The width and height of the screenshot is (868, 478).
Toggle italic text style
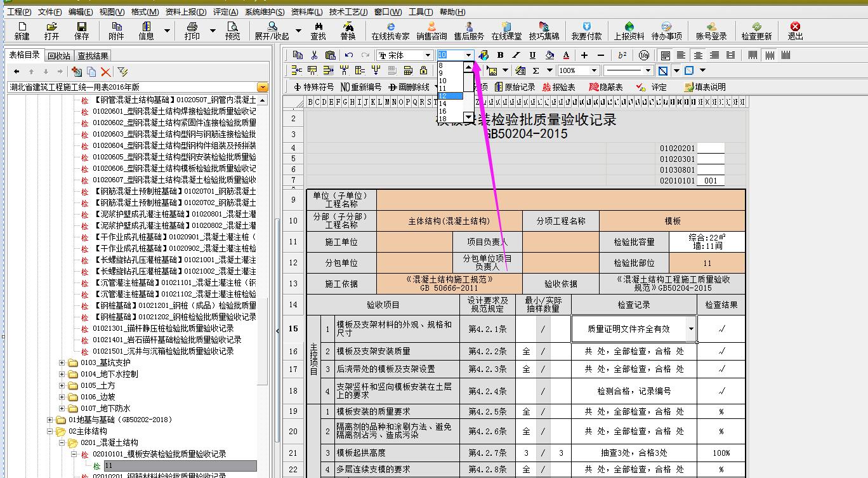pos(516,55)
